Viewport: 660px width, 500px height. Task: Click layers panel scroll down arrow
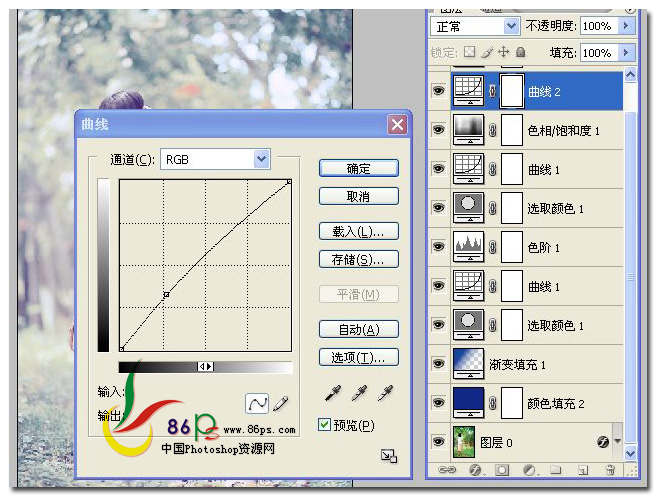pyautogui.click(x=630, y=453)
